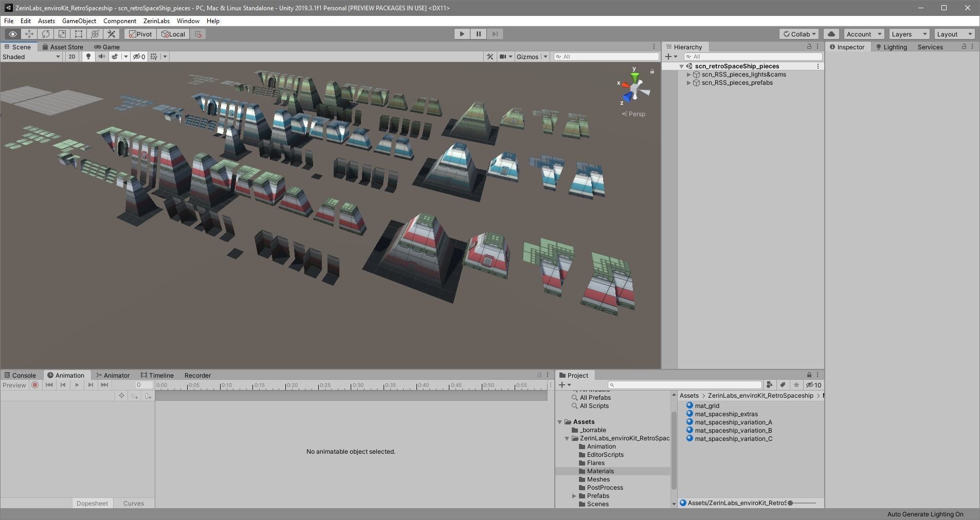Switch to the Game tab
This screenshot has height=520, width=980.
[107, 47]
